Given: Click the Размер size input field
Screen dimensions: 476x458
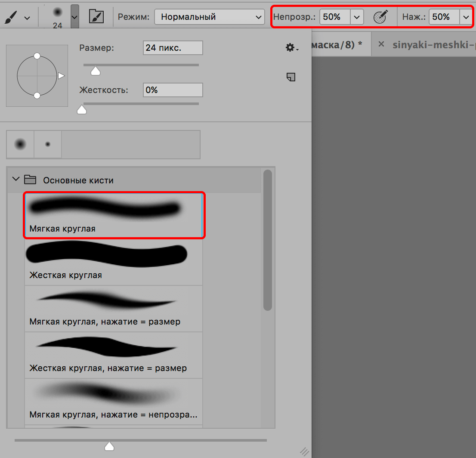Looking at the screenshot, I should 173,48.
